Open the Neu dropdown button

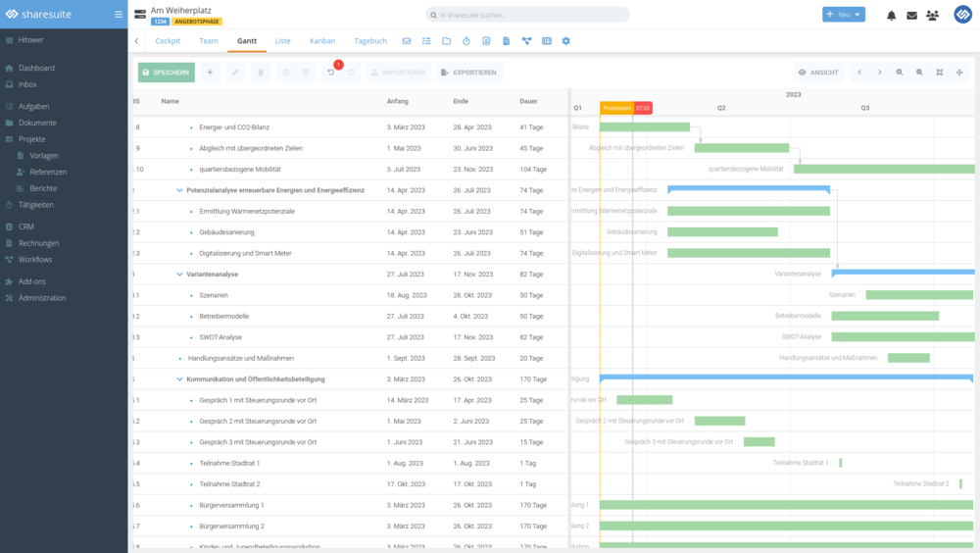click(843, 15)
